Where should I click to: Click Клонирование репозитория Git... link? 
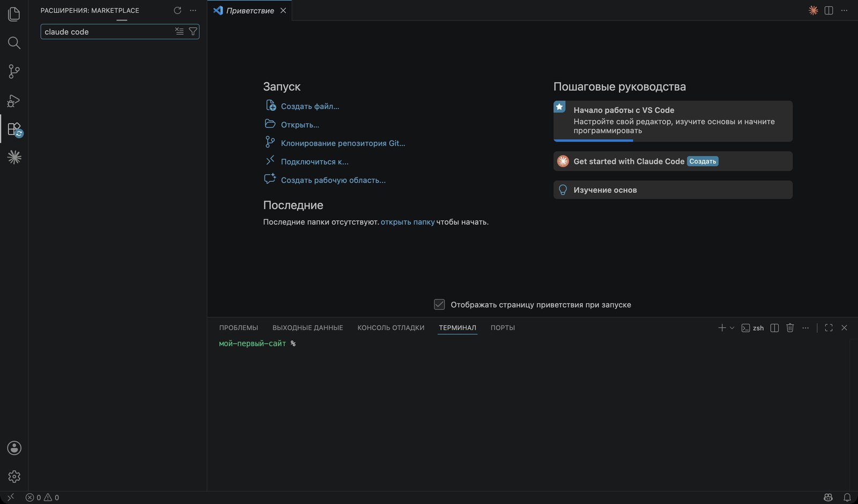(x=343, y=143)
